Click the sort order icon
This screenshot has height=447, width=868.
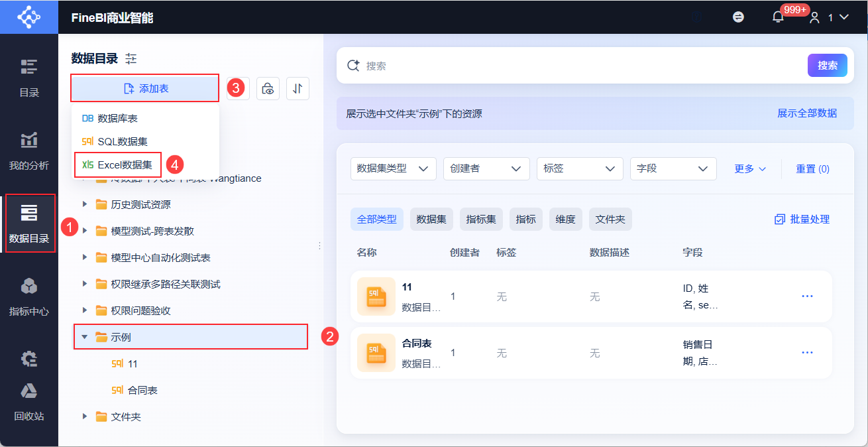coord(298,88)
